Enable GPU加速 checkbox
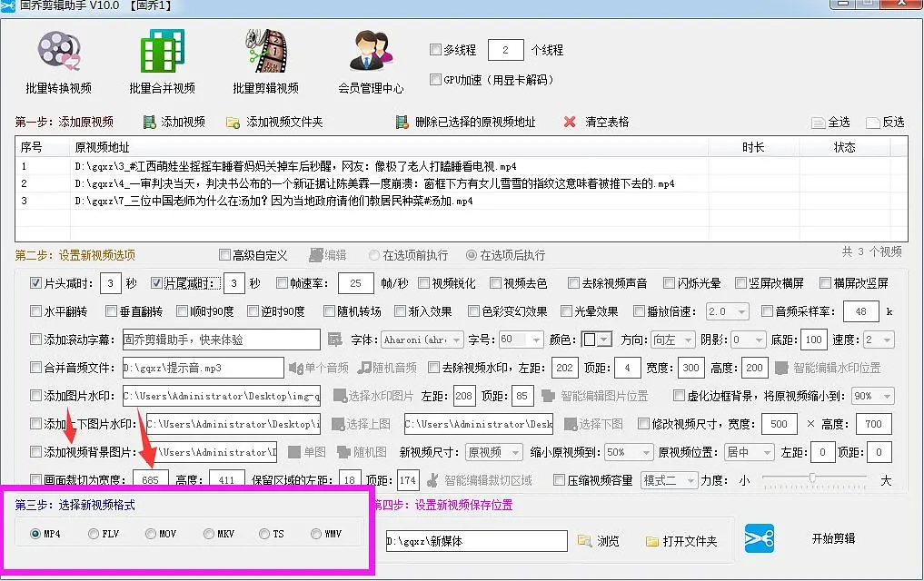Screen dimensions: 924x581 [435, 79]
